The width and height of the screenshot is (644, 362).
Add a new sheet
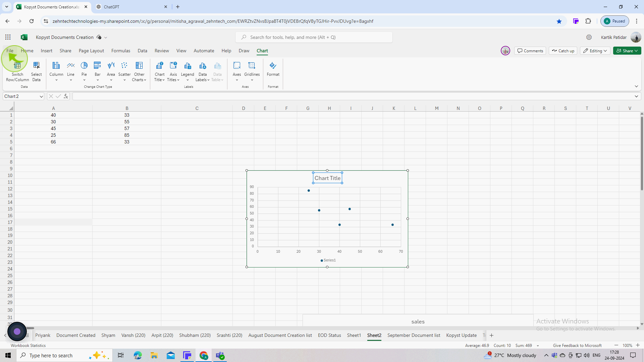(x=492, y=335)
